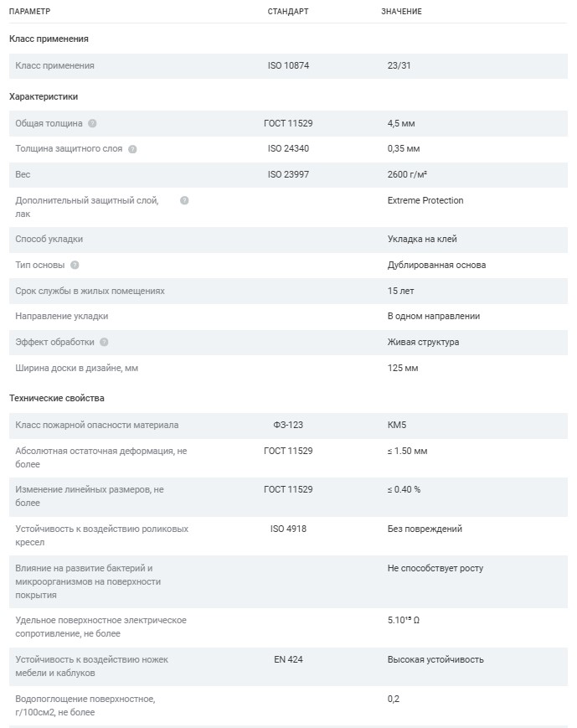Select the Вес row value 2600 г/м²
The image size is (577, 728).
coord(407,174)
